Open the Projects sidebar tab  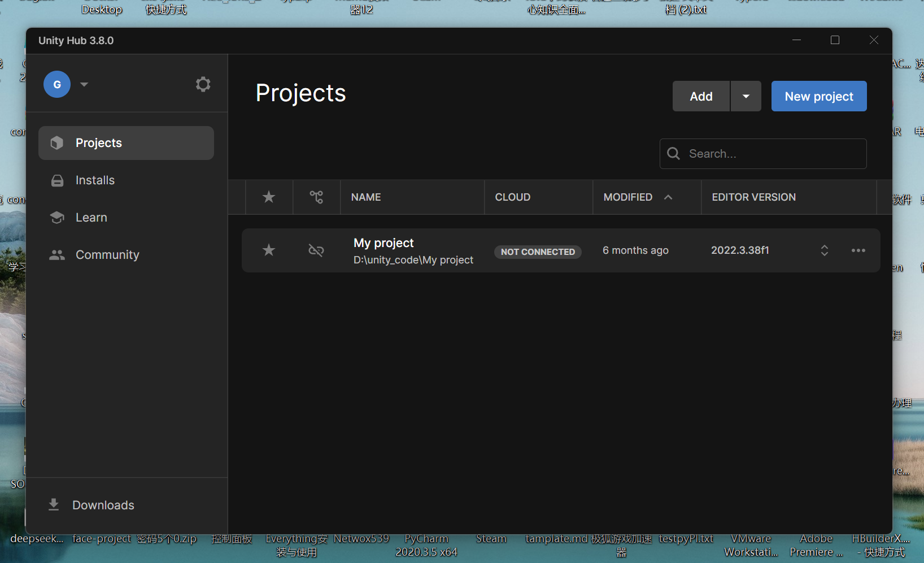126,143
